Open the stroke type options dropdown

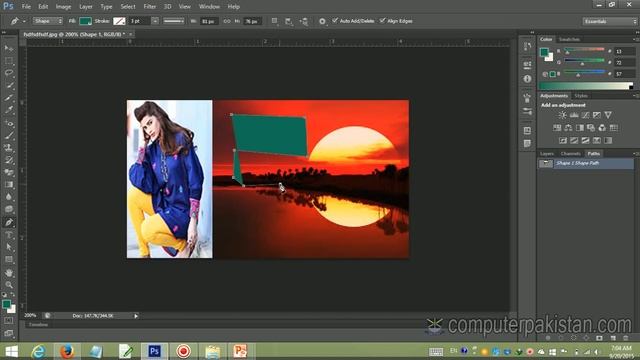click(173, 21)
